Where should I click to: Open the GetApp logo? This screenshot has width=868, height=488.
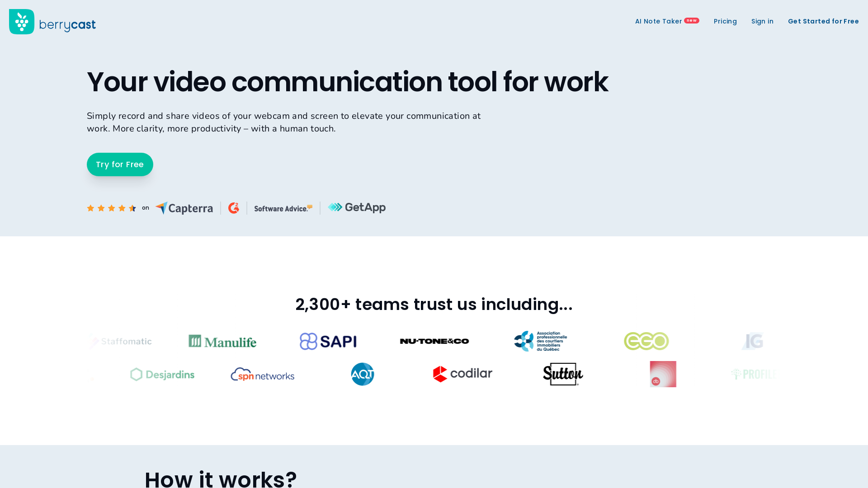357,207
